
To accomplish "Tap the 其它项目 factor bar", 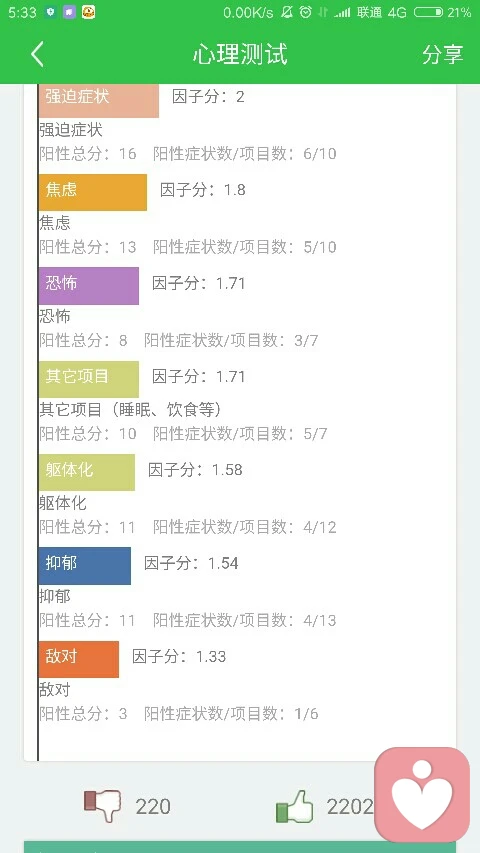I will point(89,379).
